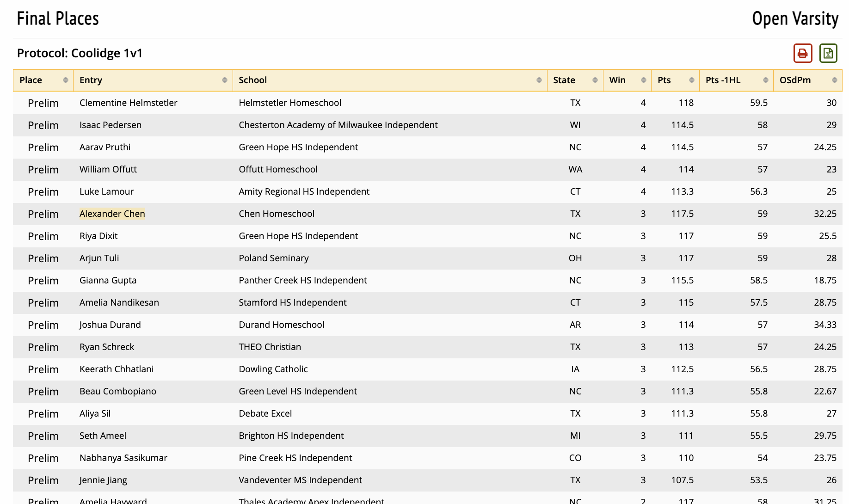849x504 pixels.
Task: Click sort arrows in School header
Action: [x=539, y=80]
